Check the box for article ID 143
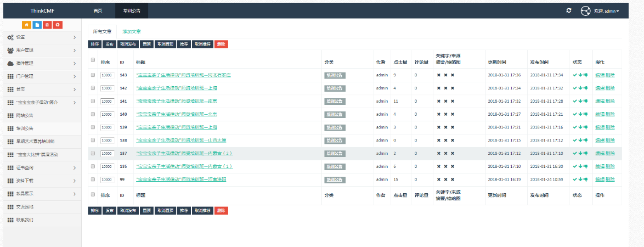The height and width of the screenshot is (247, 644). tap(93, 75)
